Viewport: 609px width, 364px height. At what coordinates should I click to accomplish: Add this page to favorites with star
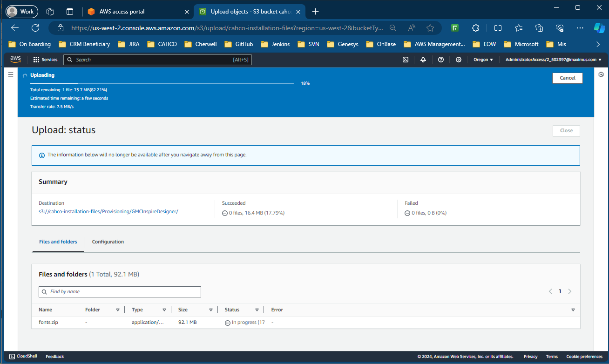(430, 28)
